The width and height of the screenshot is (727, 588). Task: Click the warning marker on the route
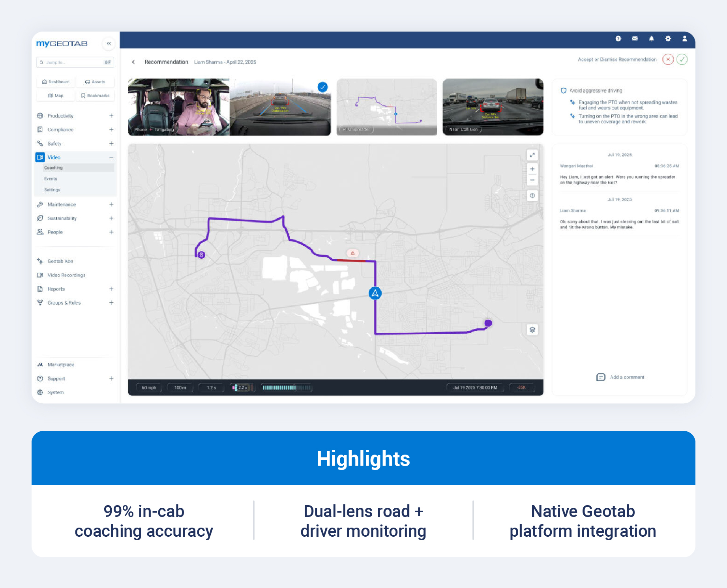pos(352,253)
